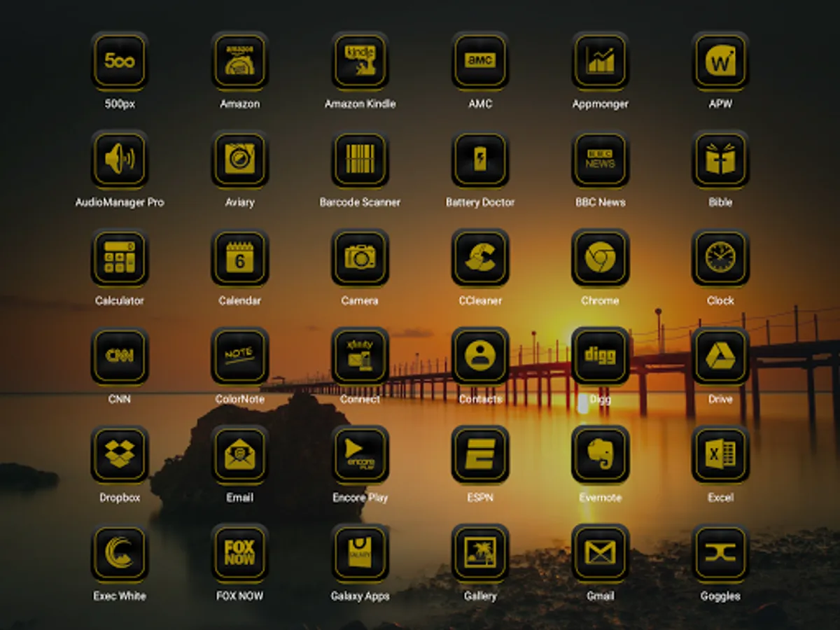Launch the Galaxy Apps bag icon

(x=360, y=553)
